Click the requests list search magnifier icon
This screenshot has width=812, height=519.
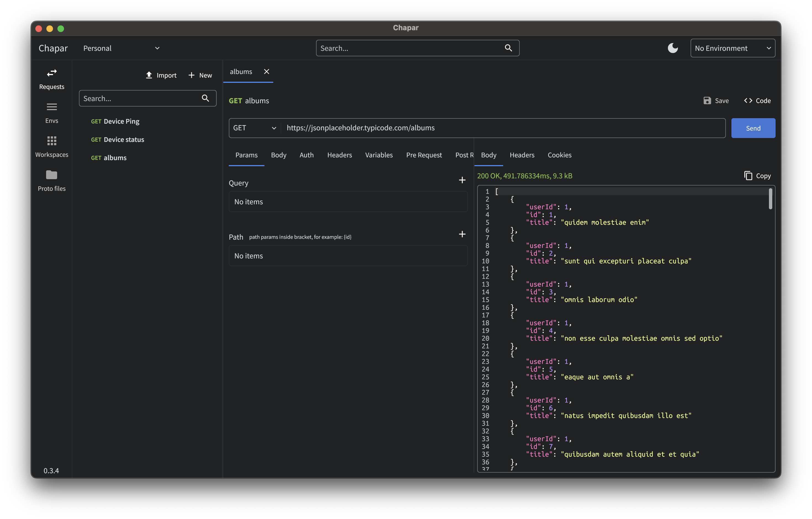[x=205, y=98]
